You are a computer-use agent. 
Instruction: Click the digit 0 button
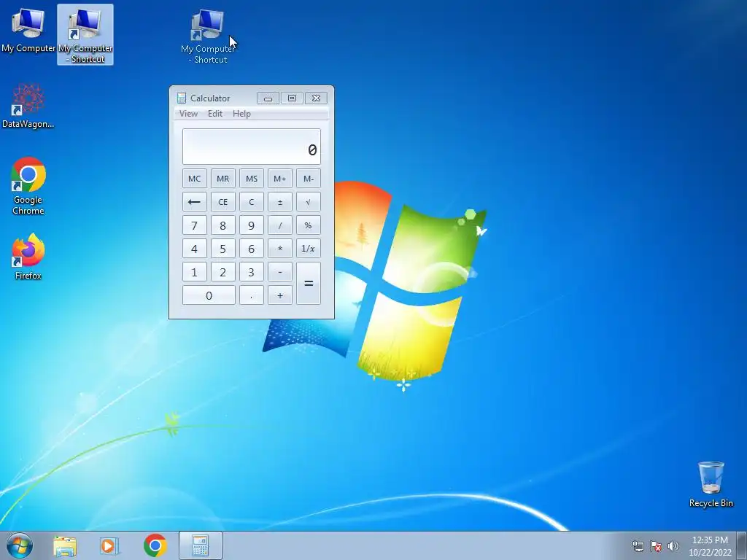pyautogui.click(x=209, y=295)
